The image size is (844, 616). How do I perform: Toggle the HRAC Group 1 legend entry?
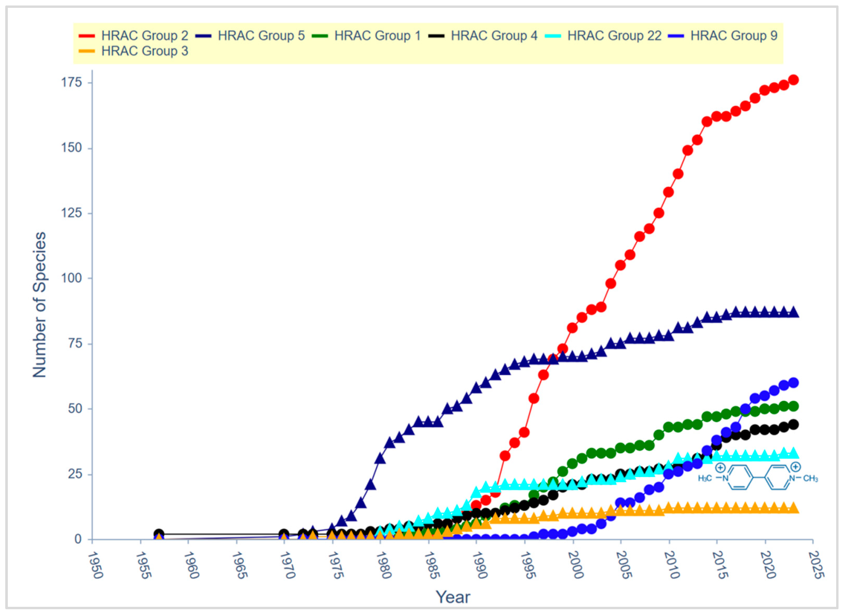(366, 36)
